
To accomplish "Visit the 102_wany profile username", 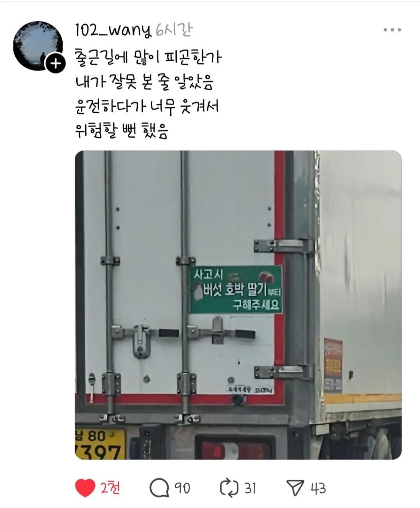I will pos(113,30).
